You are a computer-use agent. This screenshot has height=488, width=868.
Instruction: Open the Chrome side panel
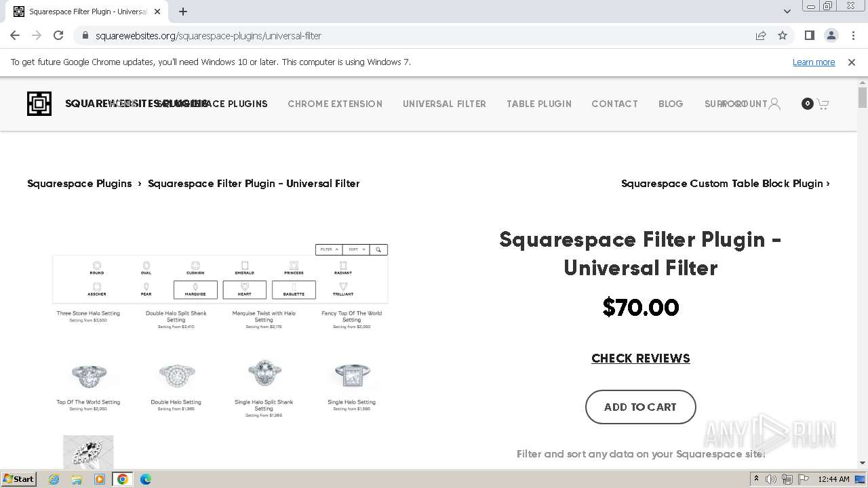tap(809, 35)
